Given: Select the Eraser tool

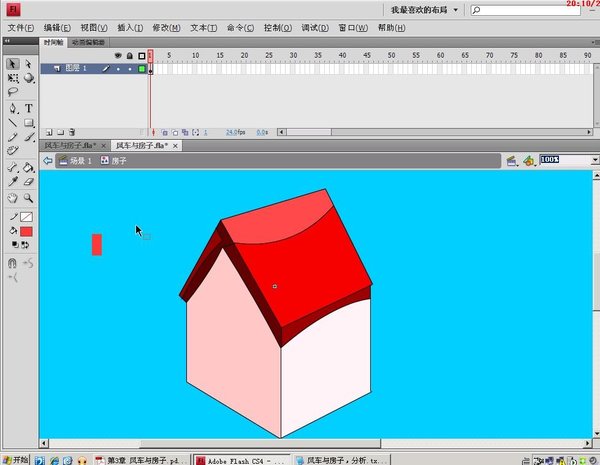Looking at the screenshot, I should click(x=29, y=181).
